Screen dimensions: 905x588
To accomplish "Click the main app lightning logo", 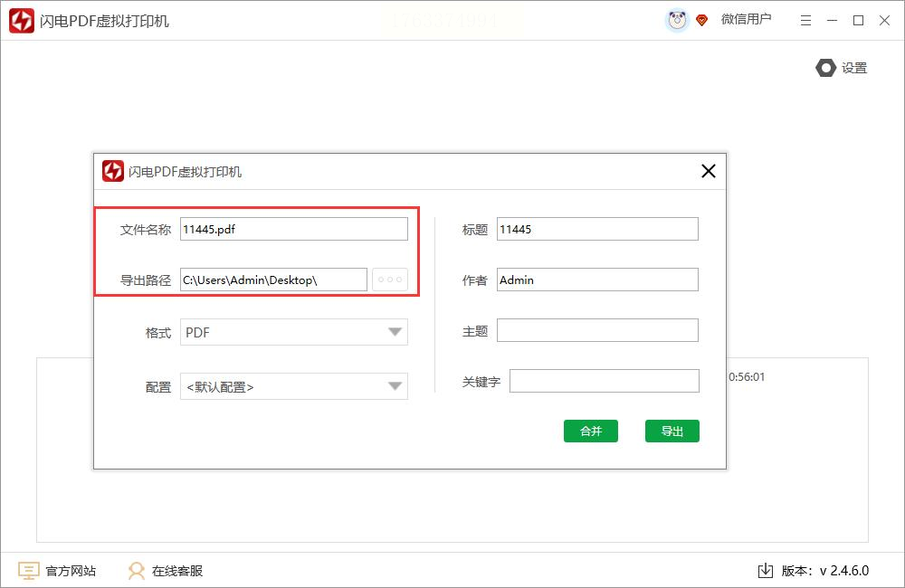I will [x=22, y=21].
